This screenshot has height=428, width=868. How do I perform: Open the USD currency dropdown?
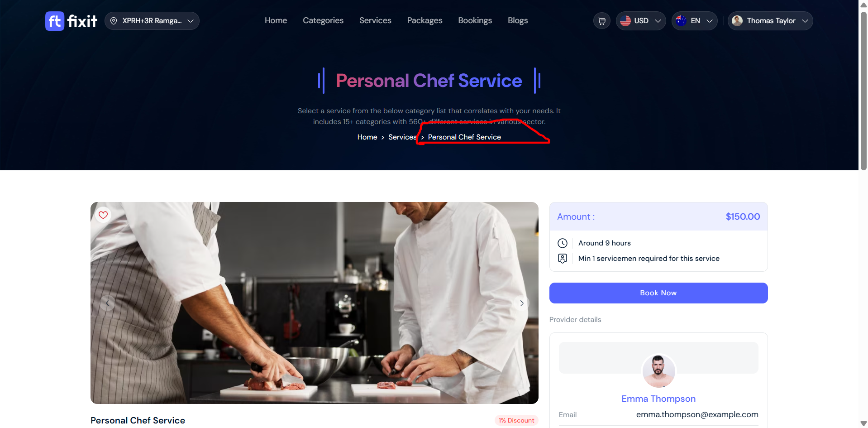[x=641, y=21]
